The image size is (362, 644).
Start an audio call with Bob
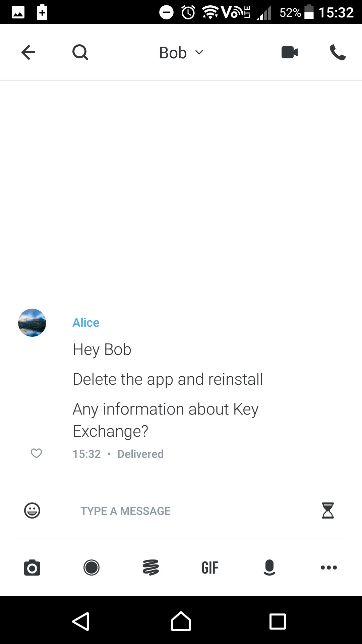(x=338, y=52)
